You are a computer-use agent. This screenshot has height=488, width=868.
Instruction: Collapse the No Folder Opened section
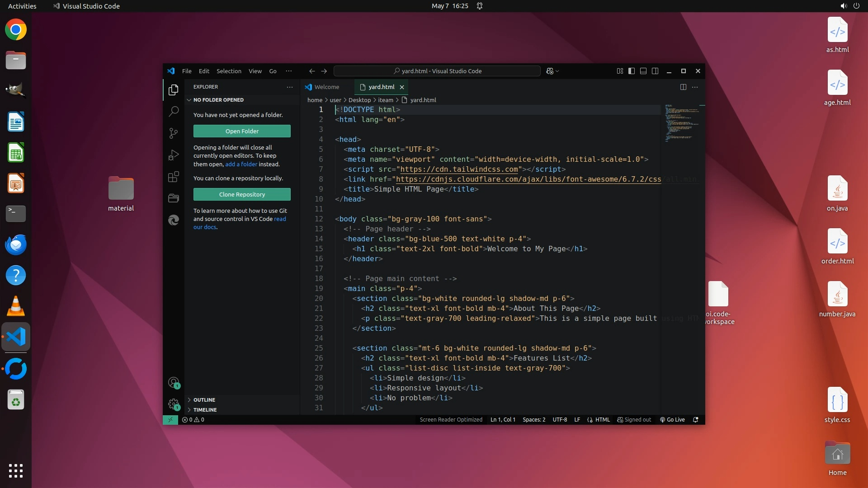pyautogui.click(x=218, y=100)
